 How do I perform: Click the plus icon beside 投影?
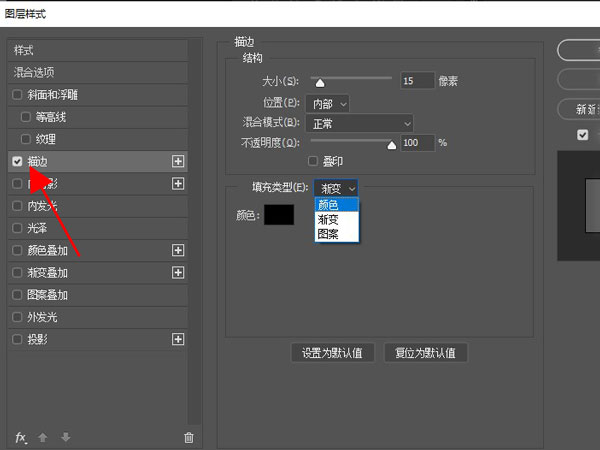click(x=178, y=339)
